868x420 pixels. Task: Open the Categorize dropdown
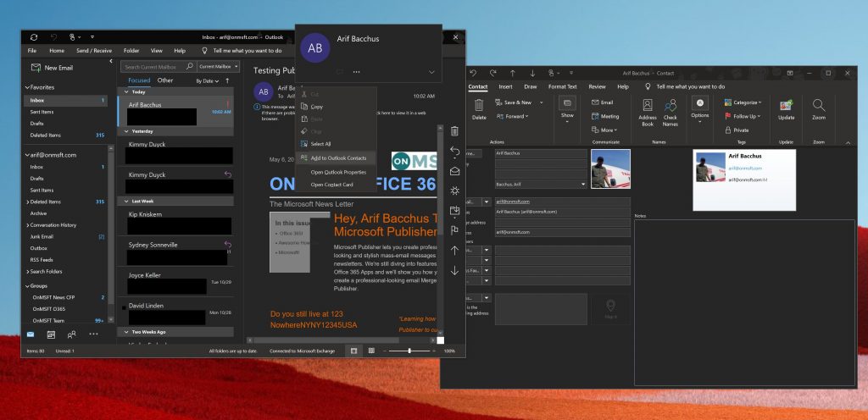point(742,102)
